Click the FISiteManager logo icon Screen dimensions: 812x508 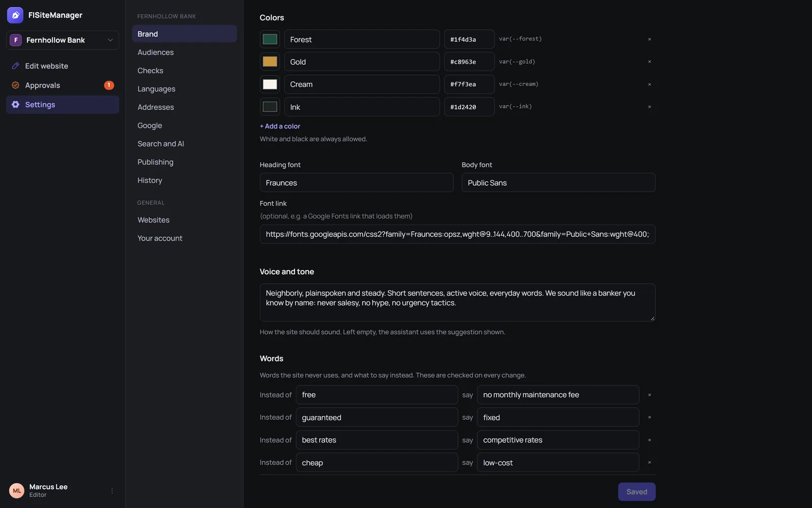[x=15, y=15]
